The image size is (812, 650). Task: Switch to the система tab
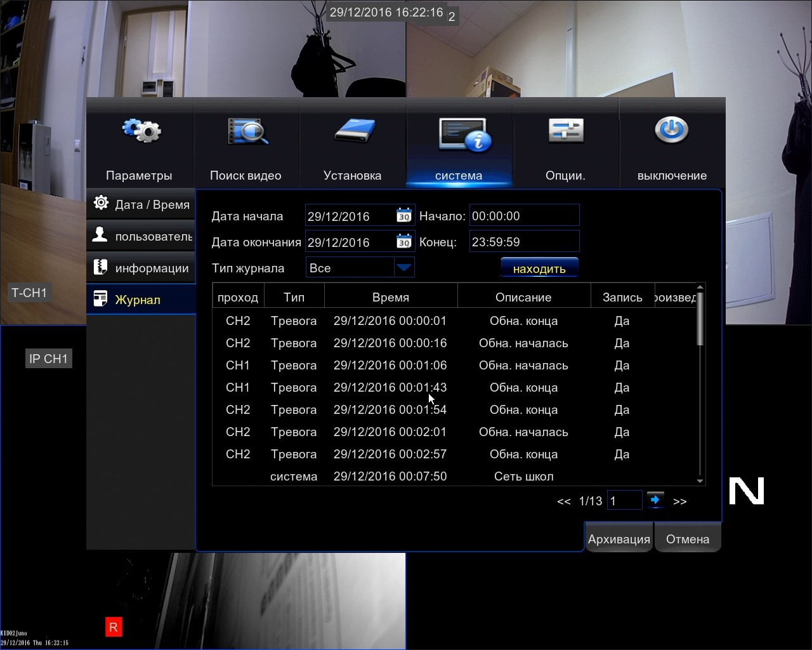[459, 151]
